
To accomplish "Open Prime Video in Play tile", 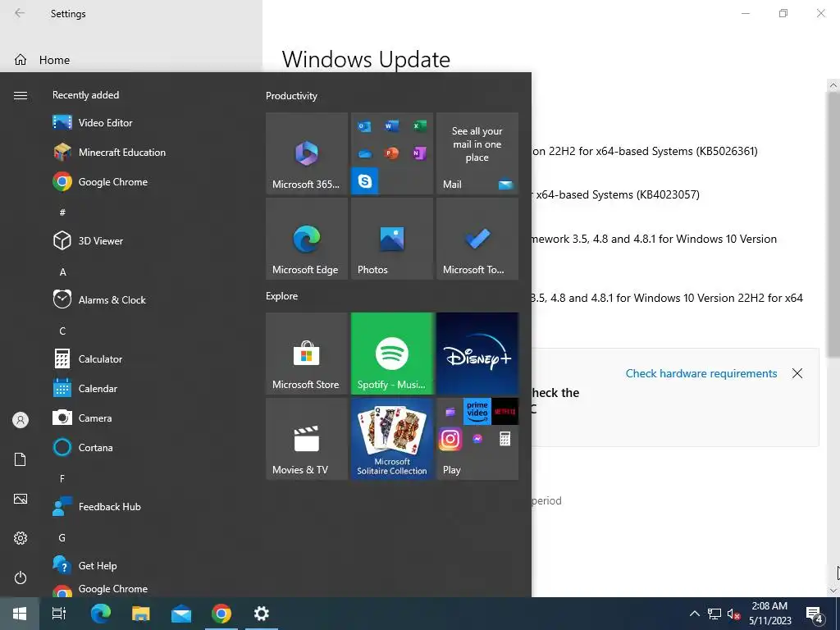I will point(477,412).
